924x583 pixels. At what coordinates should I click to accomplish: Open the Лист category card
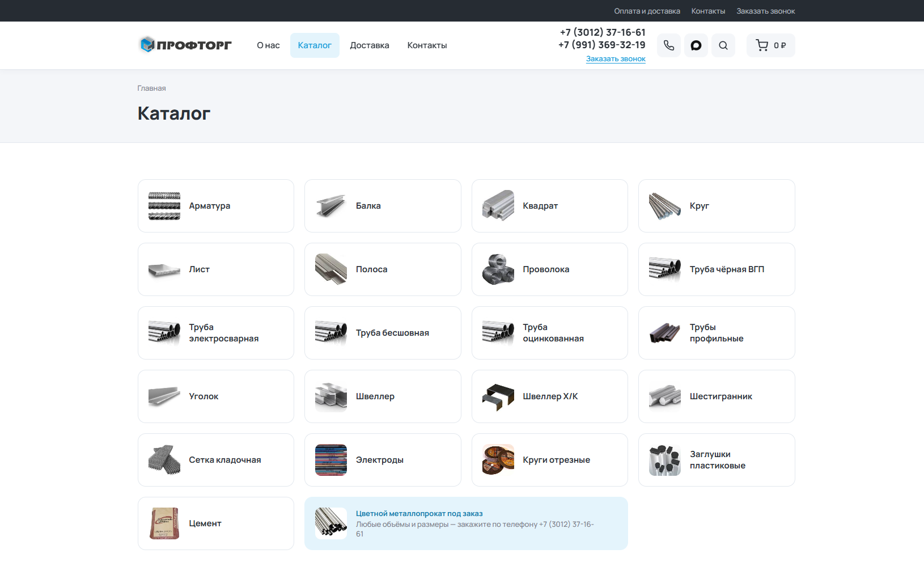[x=216, y=269]
